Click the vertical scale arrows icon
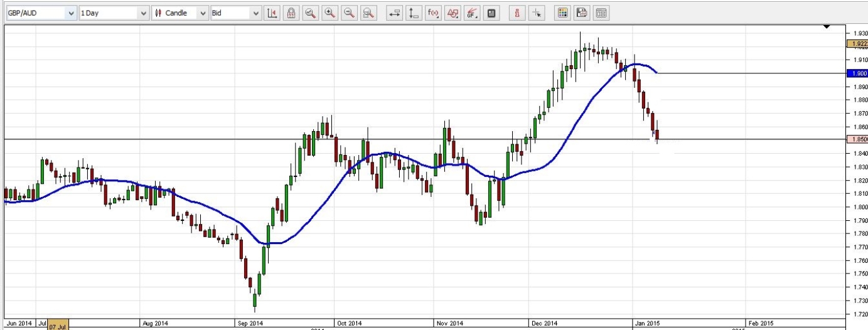This screenshot has height=330, width=868. click(x=413, y=13)
